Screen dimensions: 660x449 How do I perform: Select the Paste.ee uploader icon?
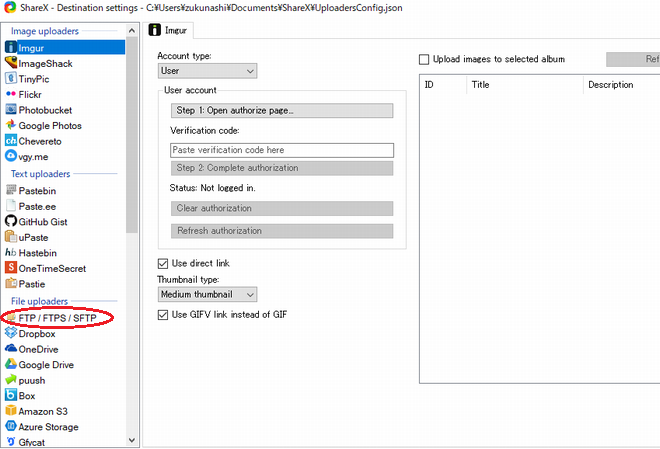(11, 206)
